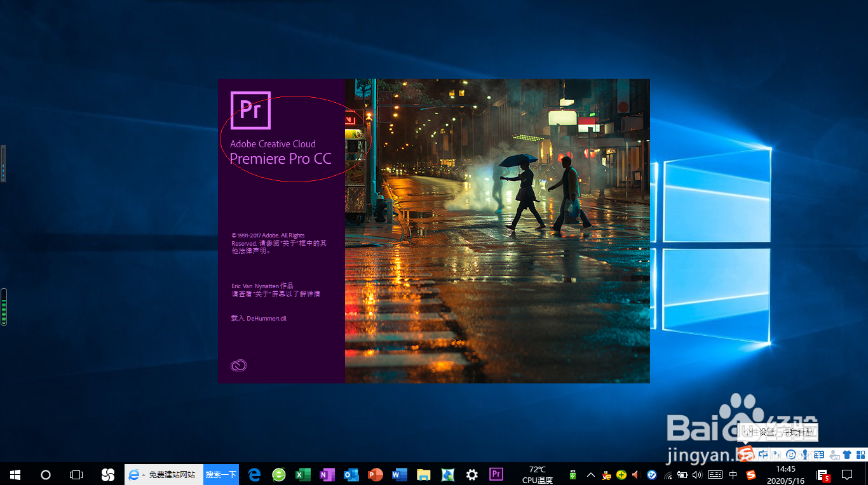
Task: Open Excel from the taskbar
Action: [x=303, y=474]
